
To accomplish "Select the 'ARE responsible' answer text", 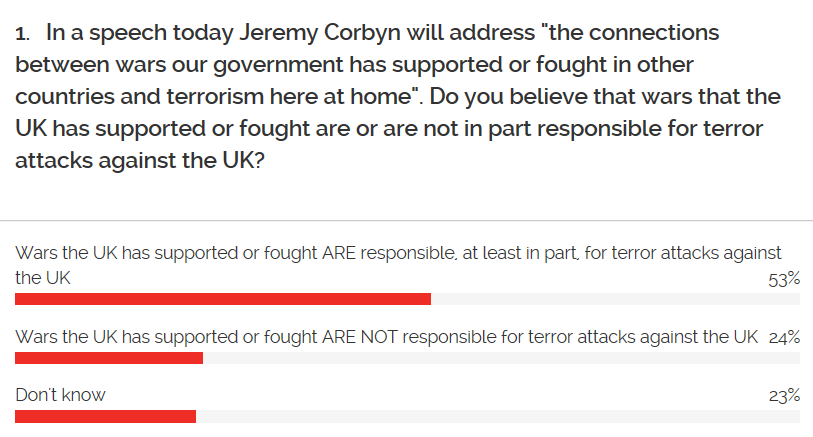I will pyautogui.click(x=398, y=265).
